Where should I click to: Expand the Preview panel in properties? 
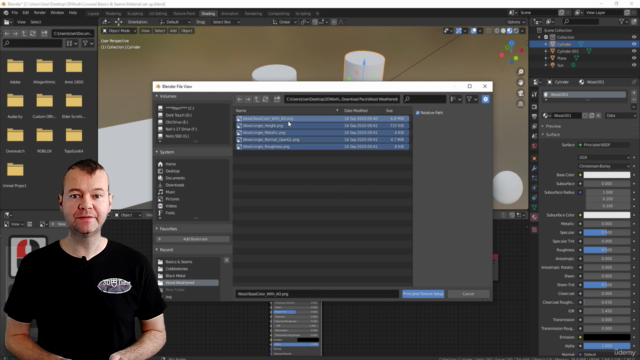click(543, 126)
